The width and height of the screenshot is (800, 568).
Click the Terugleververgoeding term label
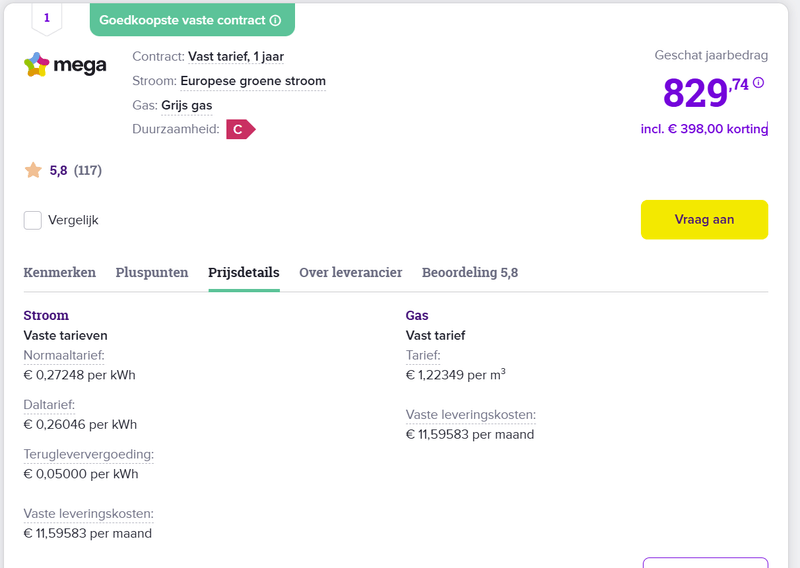pos(89,454)
